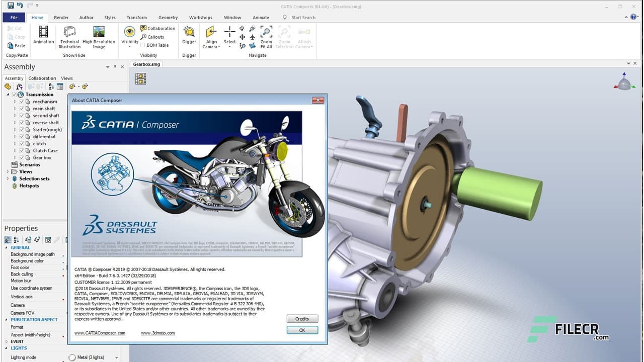Create a High Resolution Image
The width and height of the screenshot is (644, 362).
pos(99,37)
